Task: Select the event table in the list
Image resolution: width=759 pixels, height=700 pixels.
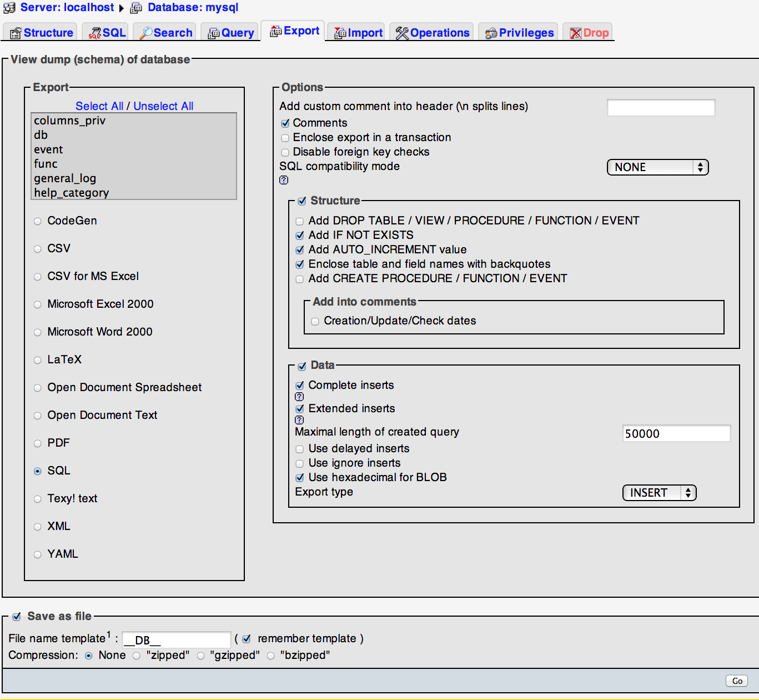Action: click(134, 149)
